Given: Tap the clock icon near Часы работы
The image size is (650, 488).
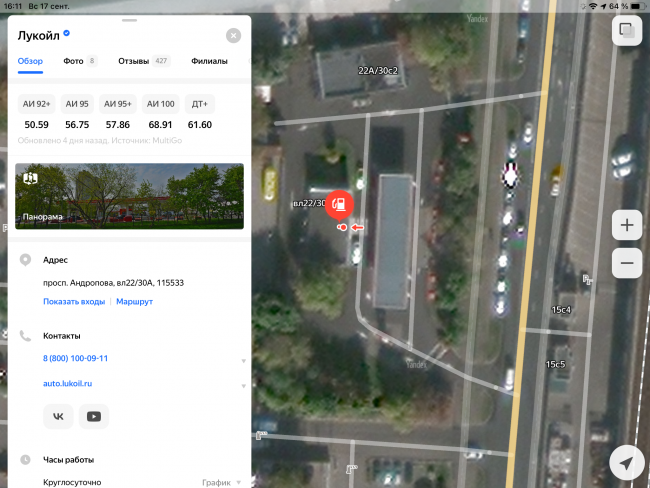Looking at the screenshot, I should tap(25, 459).
